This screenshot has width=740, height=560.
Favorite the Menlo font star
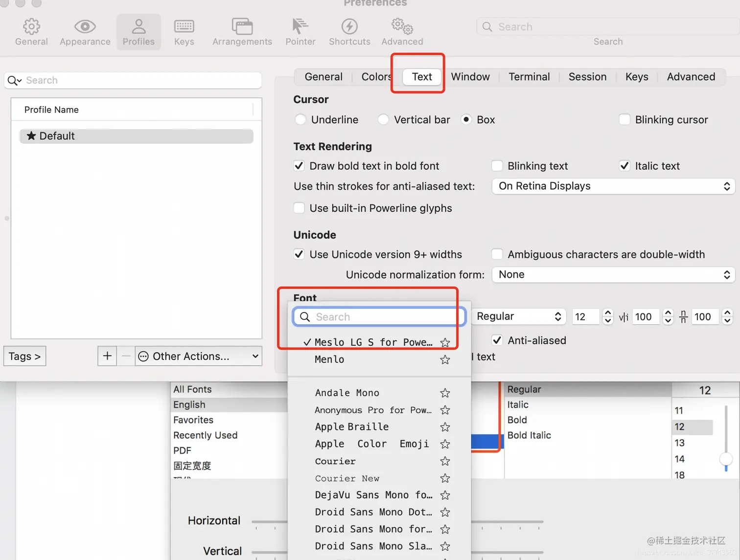445,359
